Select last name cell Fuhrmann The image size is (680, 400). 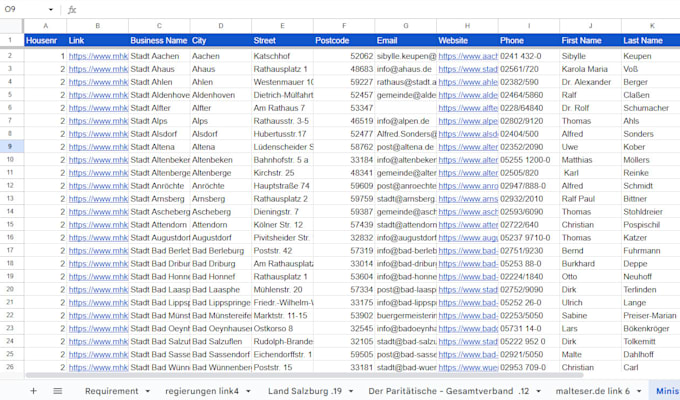click(x=651, y=251)
